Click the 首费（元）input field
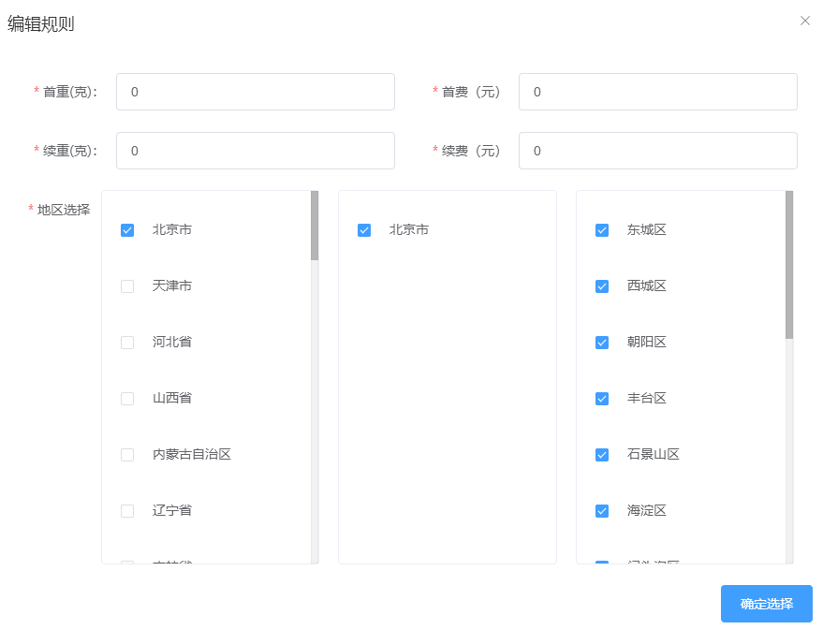 (x=657, y=92)
